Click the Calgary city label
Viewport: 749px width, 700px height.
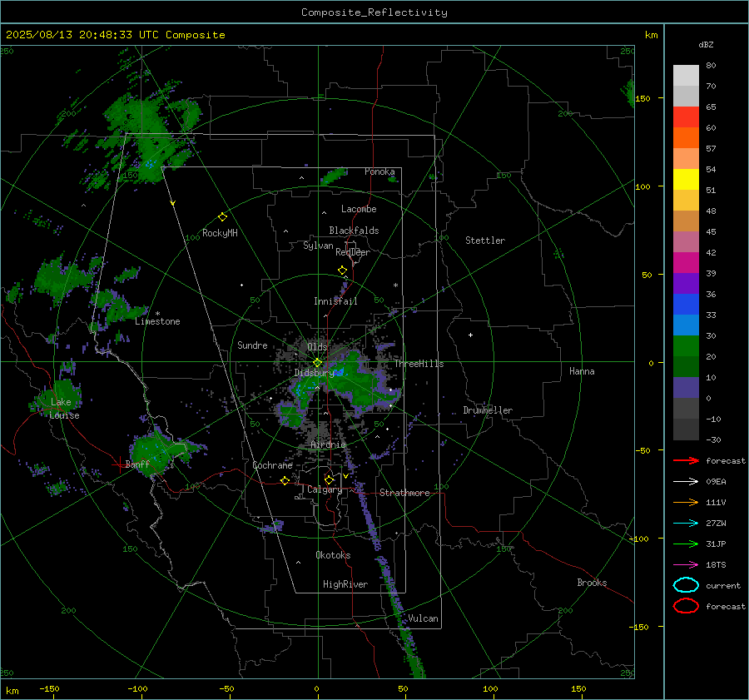pyautogui.click(x=325, y=489)
